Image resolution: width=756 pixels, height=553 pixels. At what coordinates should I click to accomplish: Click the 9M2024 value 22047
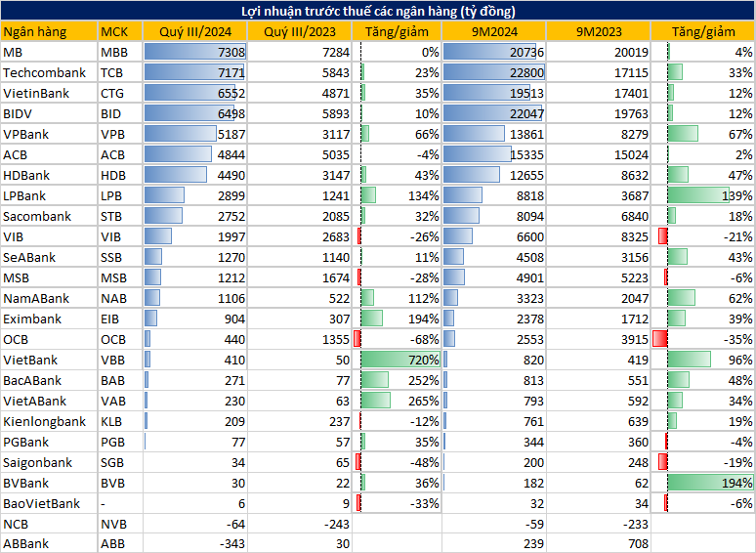[494, 113]
